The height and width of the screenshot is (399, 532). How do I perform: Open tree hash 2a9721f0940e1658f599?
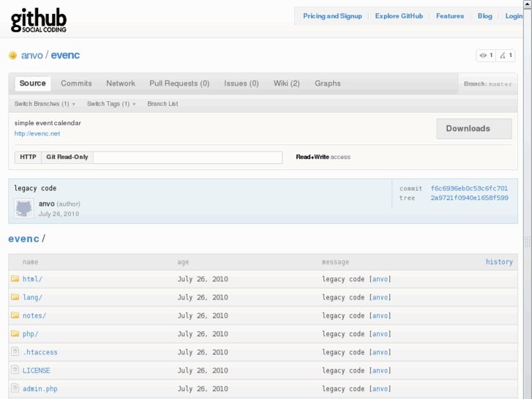tap(469, 198)
